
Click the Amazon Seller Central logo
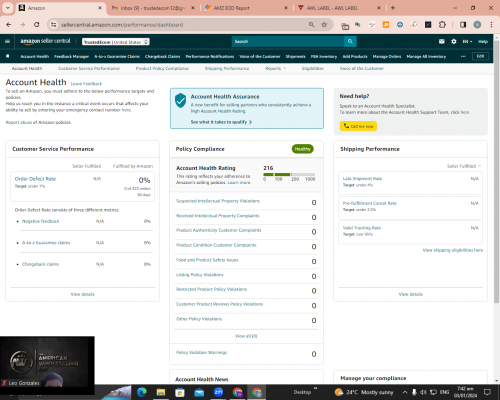tap(45, 41)
